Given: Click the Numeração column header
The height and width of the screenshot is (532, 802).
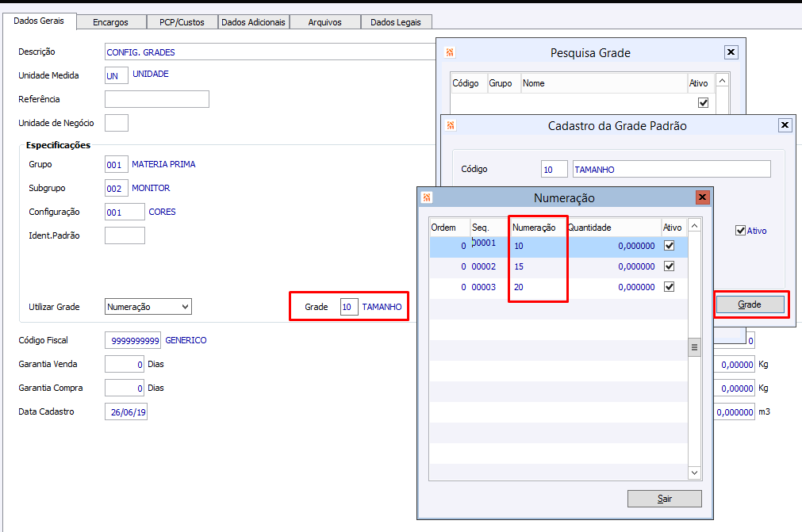Looking at the screenshot, I should point(538,228).
